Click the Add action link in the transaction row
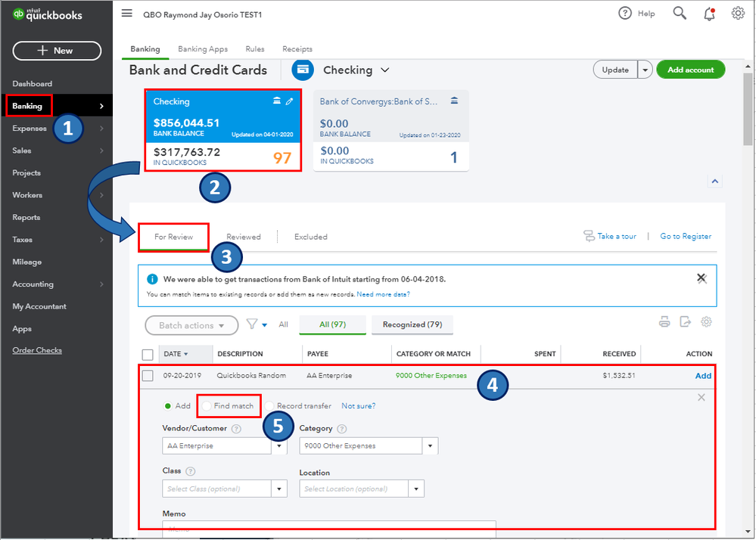Viewport: 756px width, 540px height. coord(703,376)
